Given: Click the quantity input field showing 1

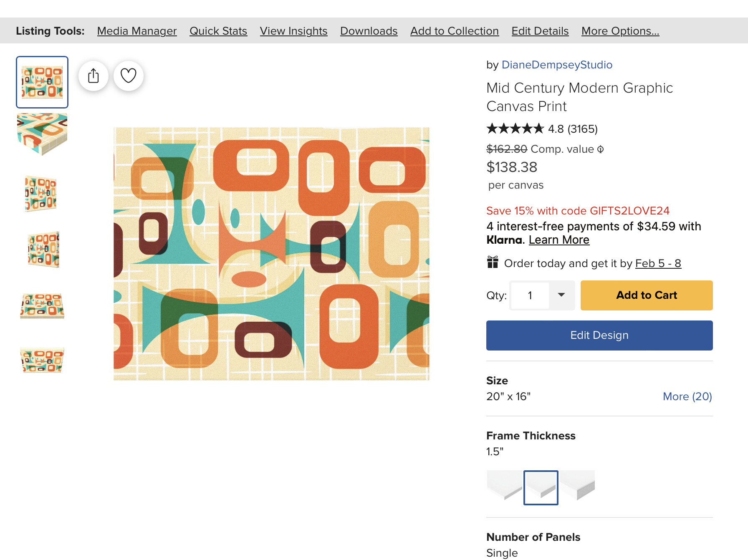Looking at the screenshot, I should (530, 295).
